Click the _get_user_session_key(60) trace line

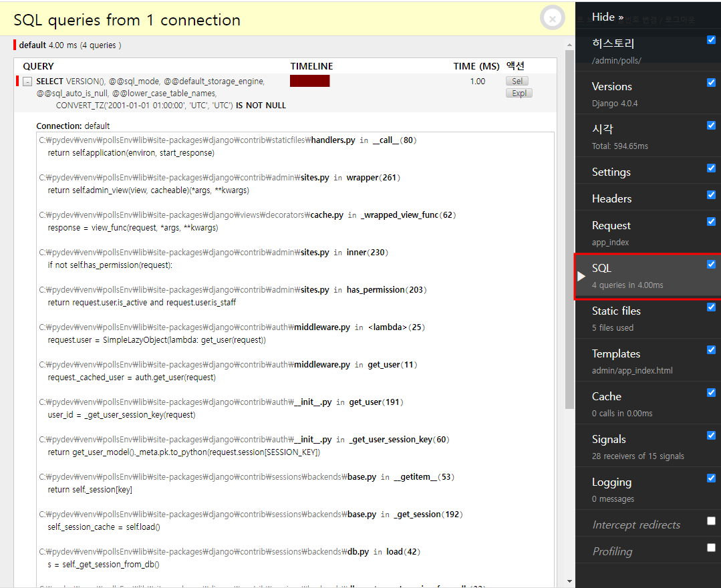click(x=244, y=440)
